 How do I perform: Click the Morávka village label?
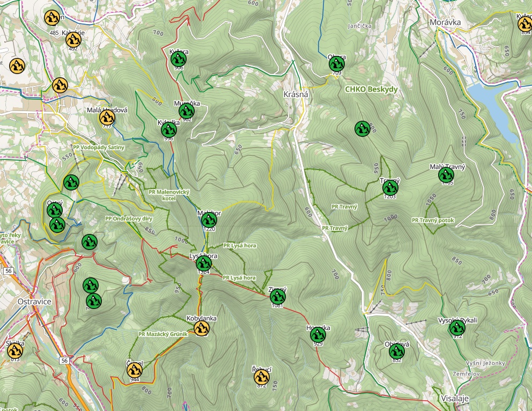point(445,23)
